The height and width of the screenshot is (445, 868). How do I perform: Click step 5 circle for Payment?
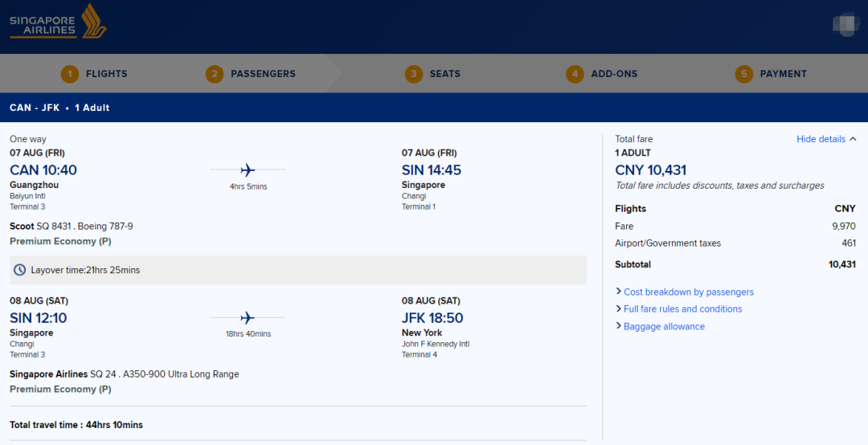tap(743, 74)
